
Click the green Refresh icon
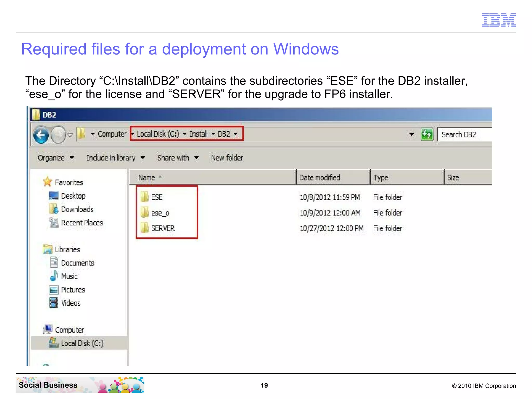[x=427, y=135]
